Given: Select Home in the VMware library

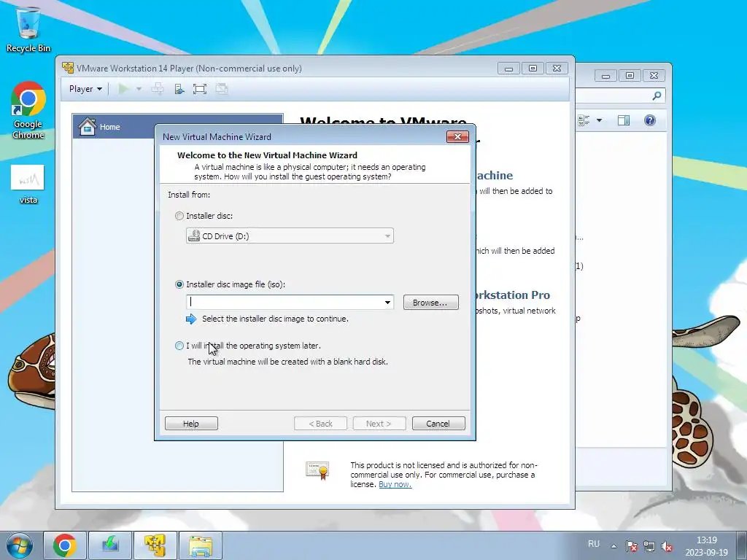Looking at the screenshot, I should 178,127.
